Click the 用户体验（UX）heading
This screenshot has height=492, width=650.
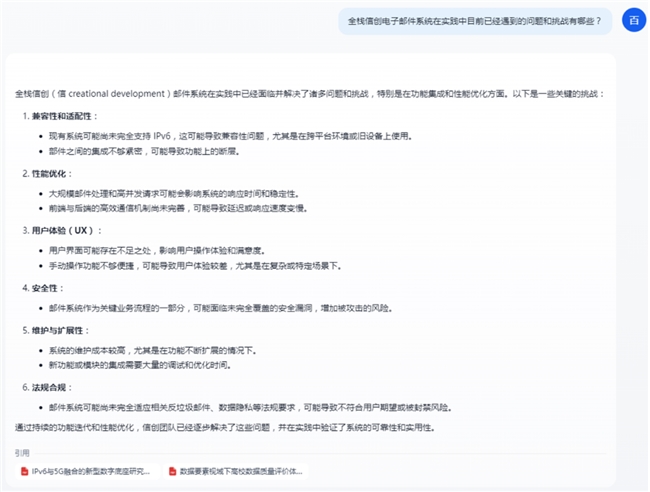click(63, 230)
